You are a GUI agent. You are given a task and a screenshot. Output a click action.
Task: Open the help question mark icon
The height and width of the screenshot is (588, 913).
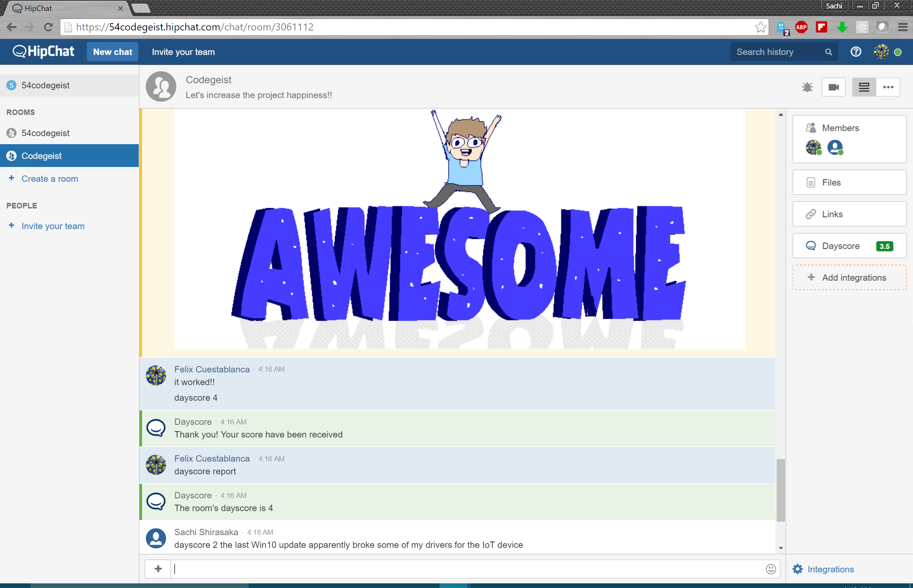point(856,52)
